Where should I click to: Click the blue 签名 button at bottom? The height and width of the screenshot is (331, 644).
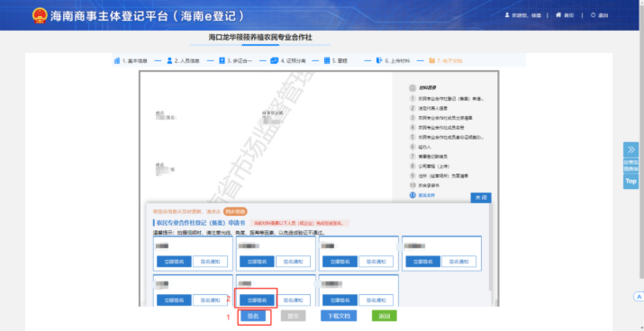coord(253,316)
